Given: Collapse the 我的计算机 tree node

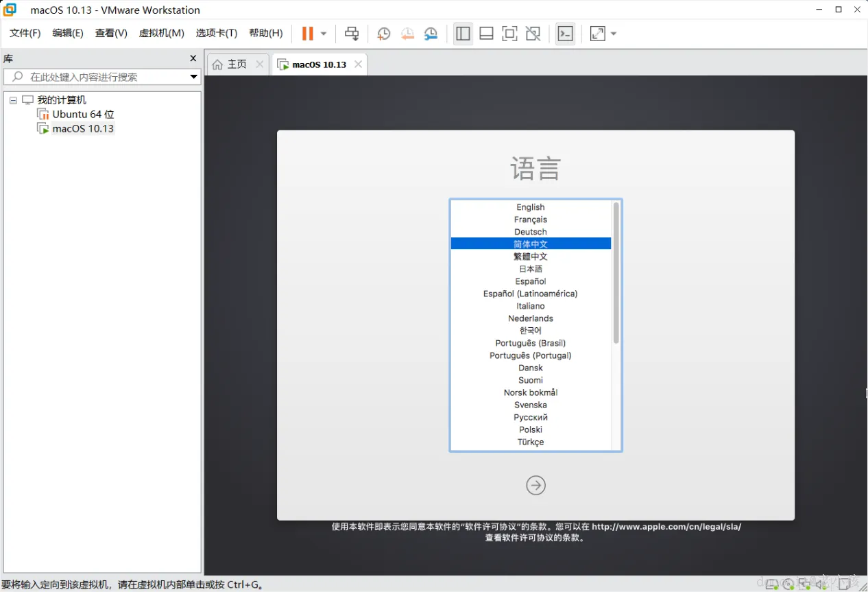Looking at the screenshot, I should coord(13,100).
